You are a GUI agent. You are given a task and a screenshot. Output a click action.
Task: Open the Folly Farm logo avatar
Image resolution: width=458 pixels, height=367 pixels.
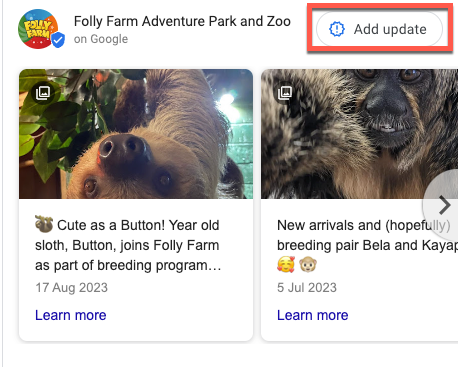38,29
